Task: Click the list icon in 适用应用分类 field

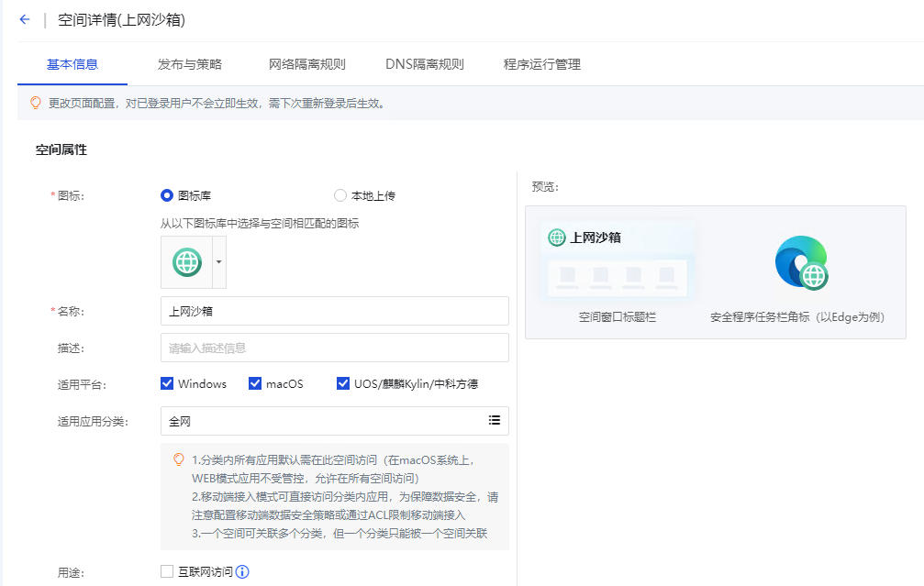Action: [x=495, y=420]
